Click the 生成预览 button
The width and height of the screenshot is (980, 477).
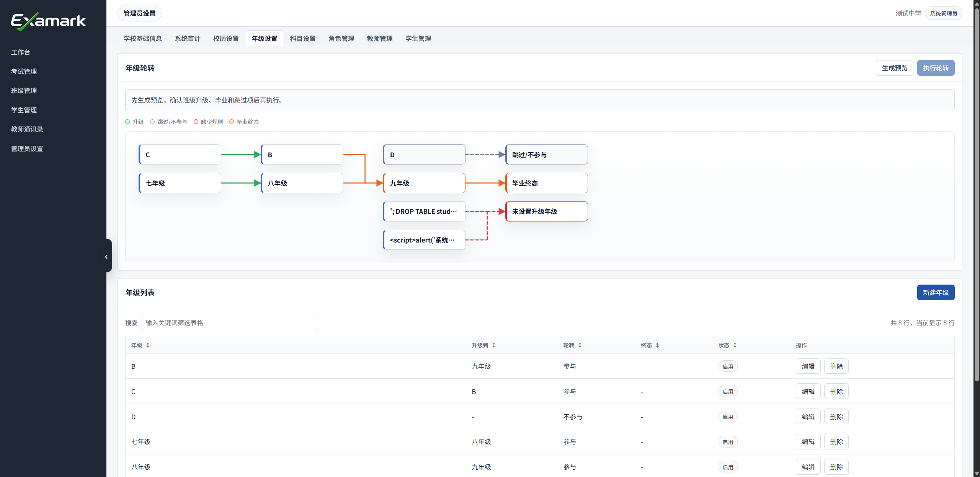pos(895,68)
